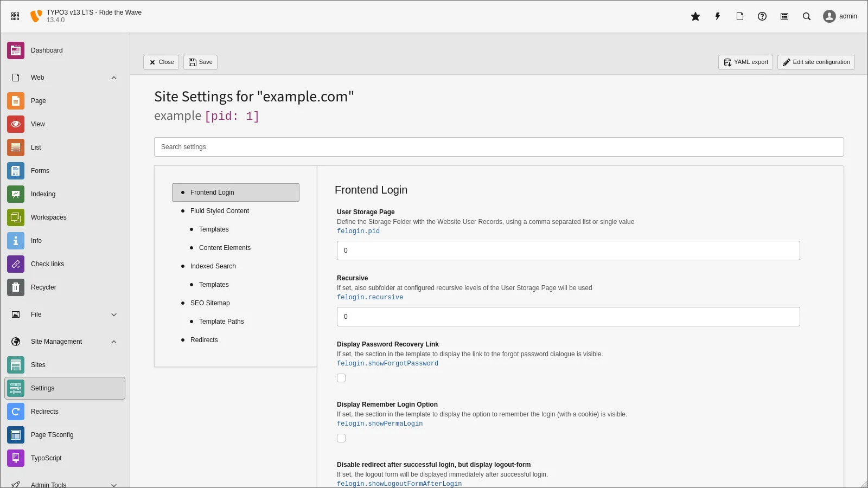Click the YAML export button
Viewport: 868px width, 488px height.
(745, 62)
